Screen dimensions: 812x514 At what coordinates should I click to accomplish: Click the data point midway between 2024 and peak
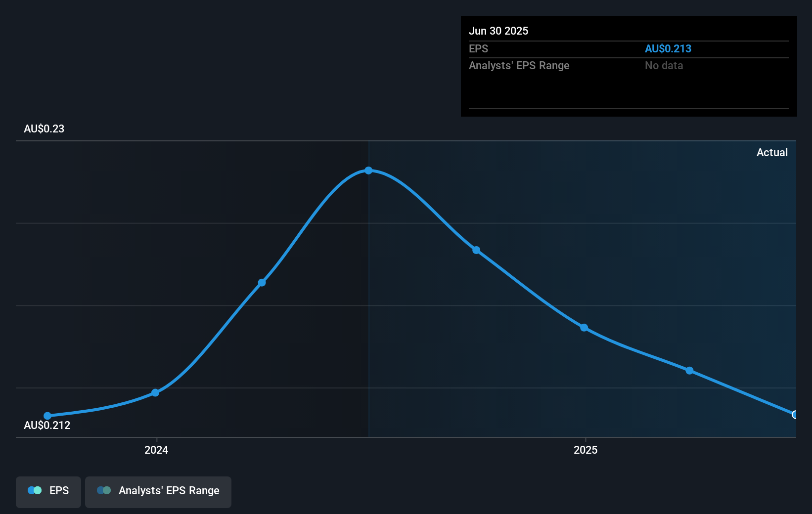point(262,283)
